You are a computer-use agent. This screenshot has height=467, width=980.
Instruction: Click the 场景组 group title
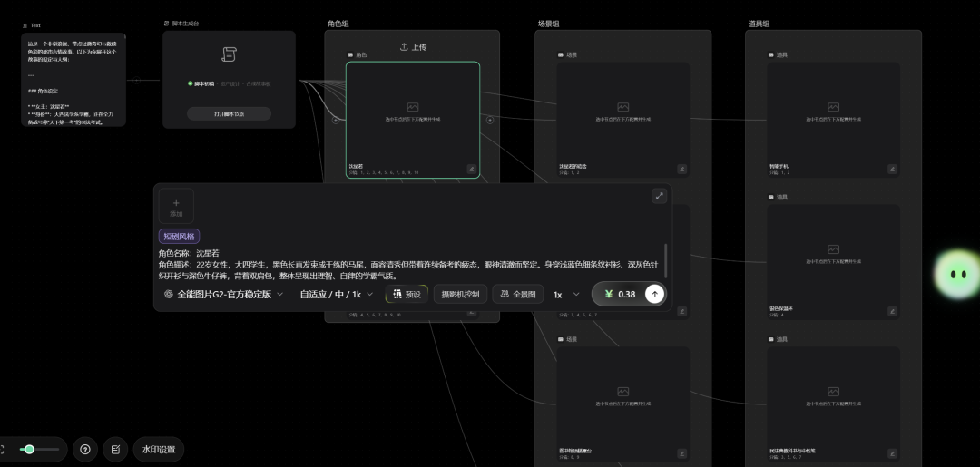(x=548, y=24)
